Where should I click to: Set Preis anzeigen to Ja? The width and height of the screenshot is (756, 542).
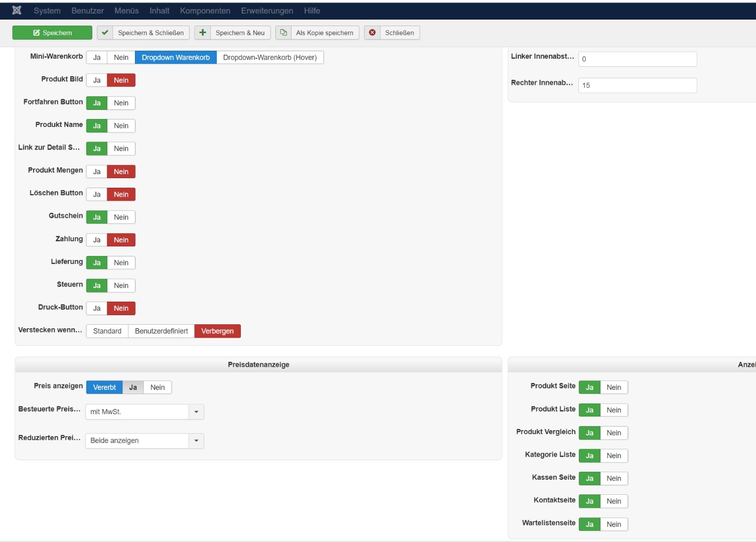(133, 387)
